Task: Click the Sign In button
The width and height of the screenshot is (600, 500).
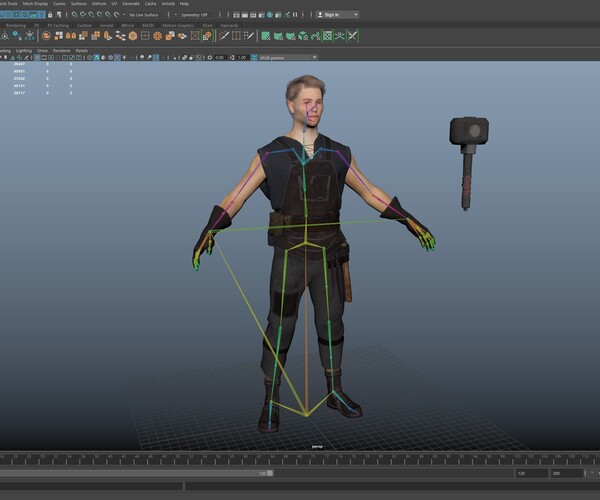Action: click(335, 15)
